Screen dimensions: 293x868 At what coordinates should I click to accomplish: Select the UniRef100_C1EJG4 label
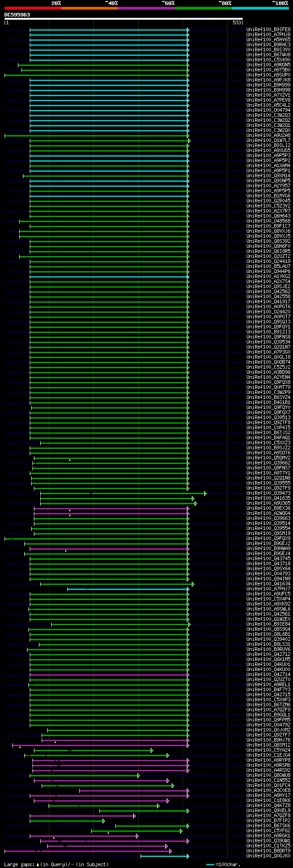click(x=268, y=755)
